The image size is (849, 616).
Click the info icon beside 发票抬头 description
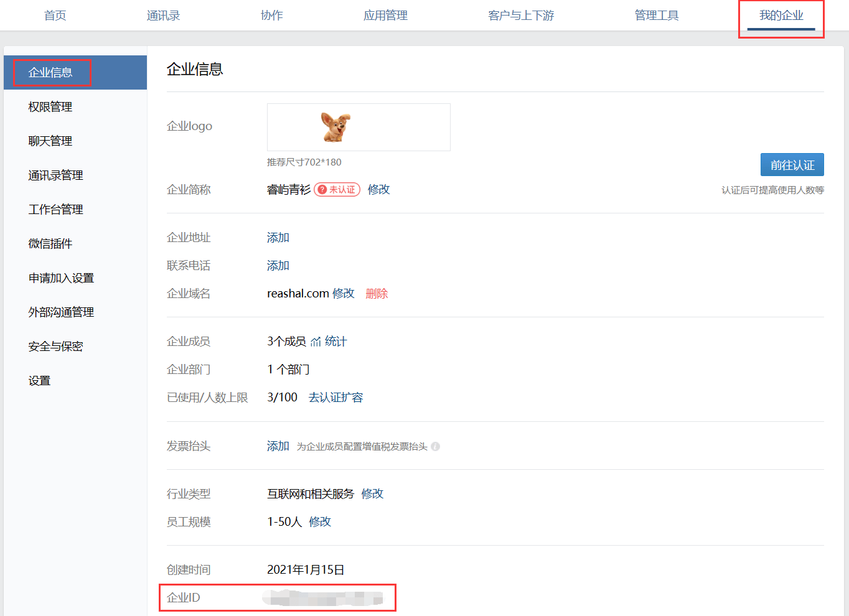point(436,446)
